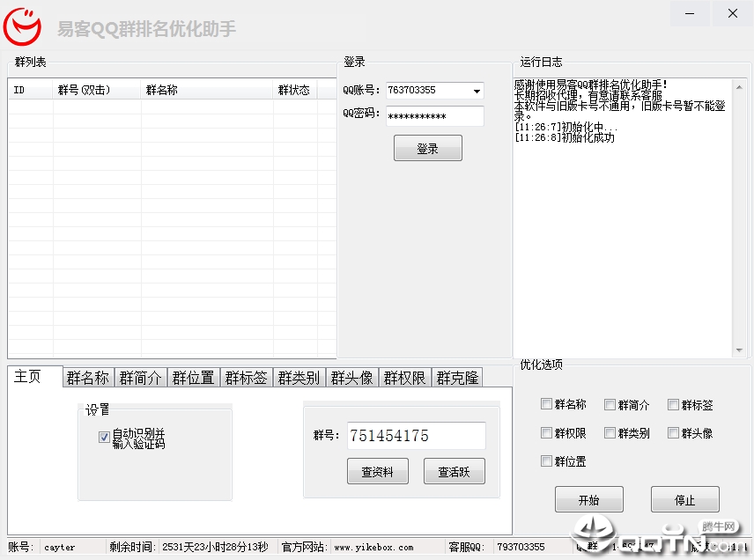Viewport: 754px width, 560px height.
Task: Switch to the 群简介 tab
Action: coord(140,378)
